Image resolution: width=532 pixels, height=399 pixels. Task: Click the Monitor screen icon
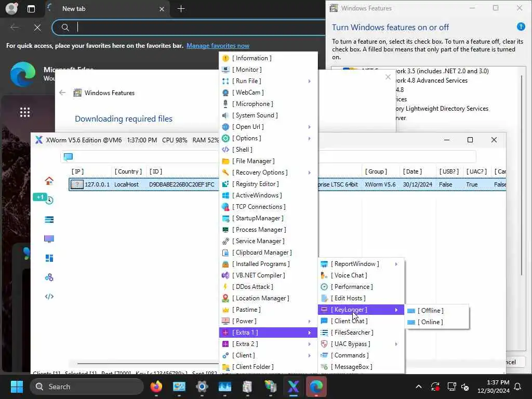[225, 70]
